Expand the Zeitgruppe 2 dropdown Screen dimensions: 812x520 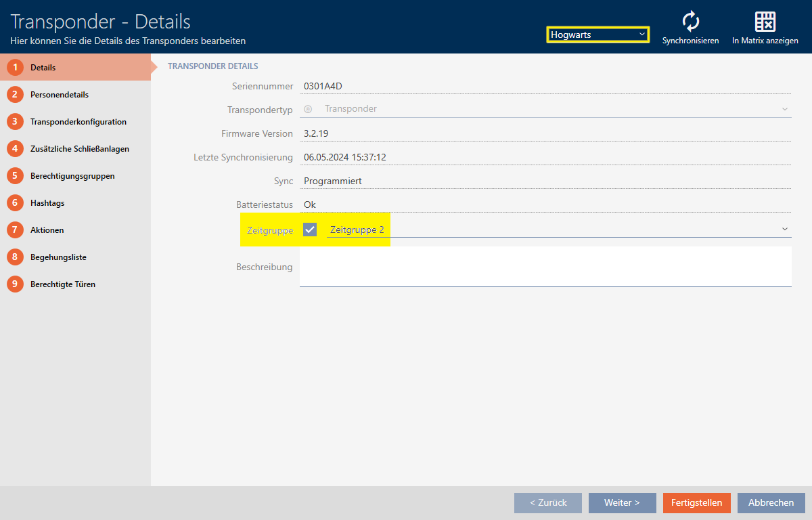tap(785, 230)
